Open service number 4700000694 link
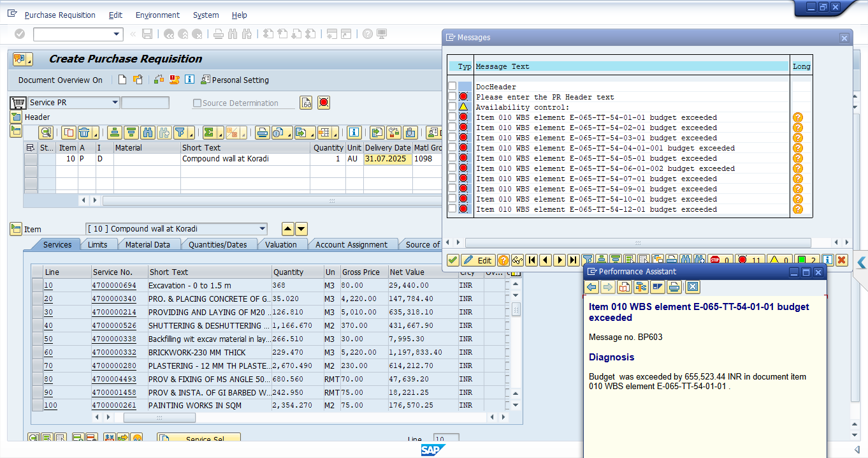Screen dimensions: 868x458 (113, 286)
